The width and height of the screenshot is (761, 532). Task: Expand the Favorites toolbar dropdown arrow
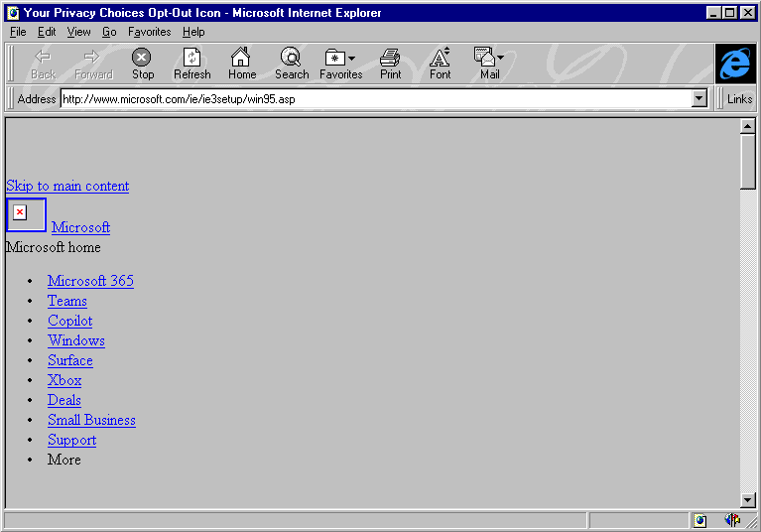tap(352, 59)
